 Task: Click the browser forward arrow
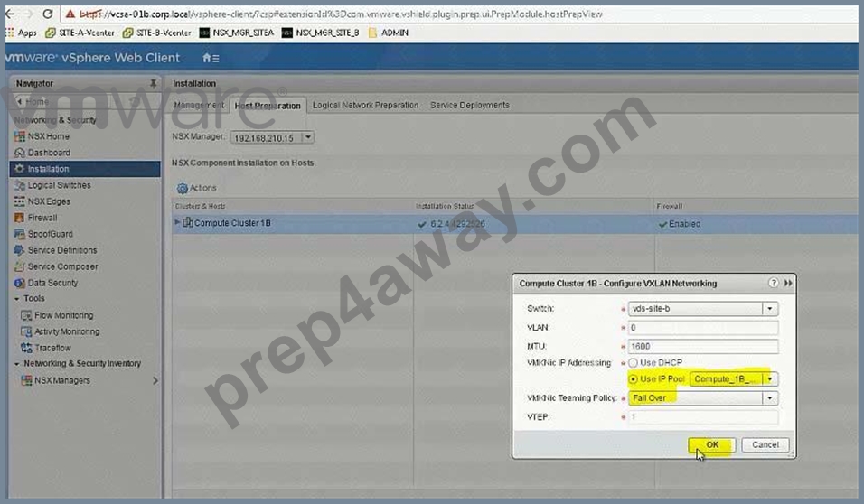click(x=28, y=14)
